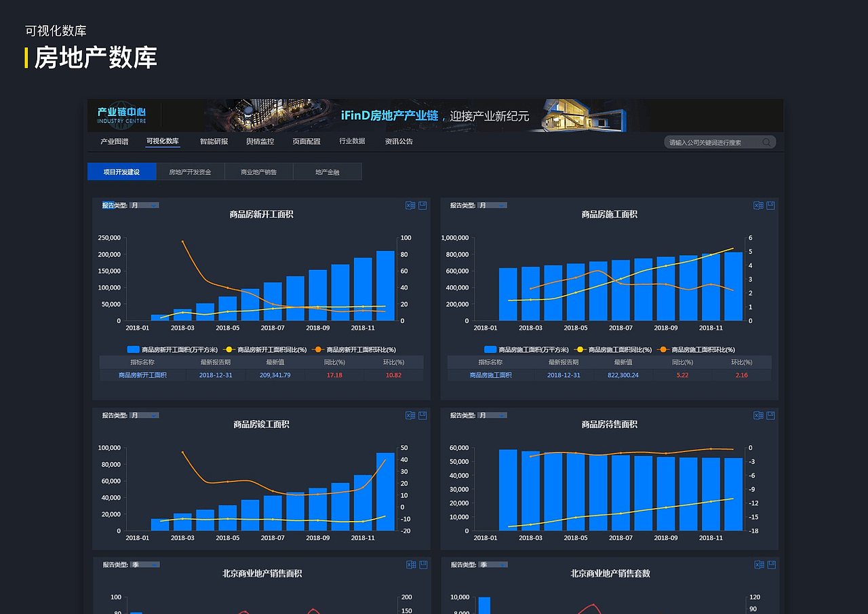The width and height of the screenshot is (868, 614).
Task: Export 商品房待售面积 chart to Excel
Action: click(x=758, y=415)
